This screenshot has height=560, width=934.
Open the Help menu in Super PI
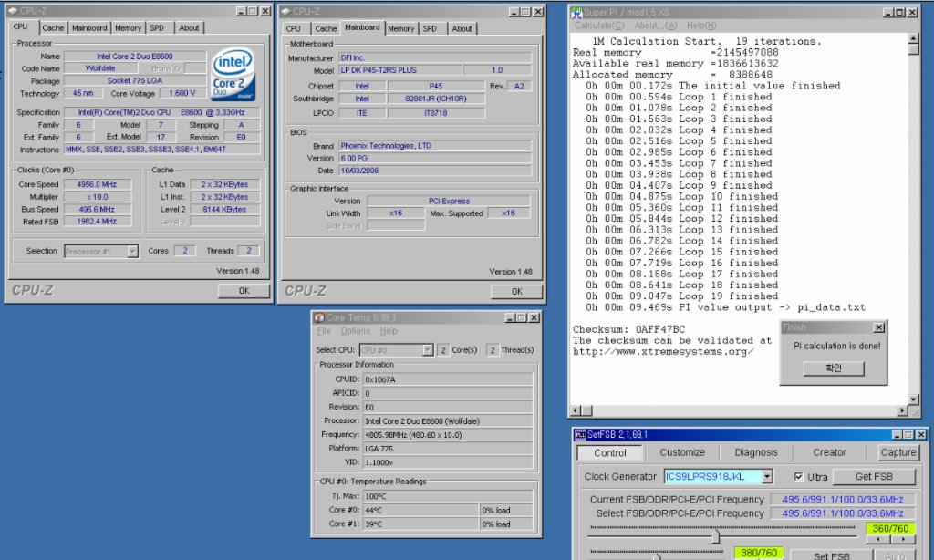pos(701,26)
